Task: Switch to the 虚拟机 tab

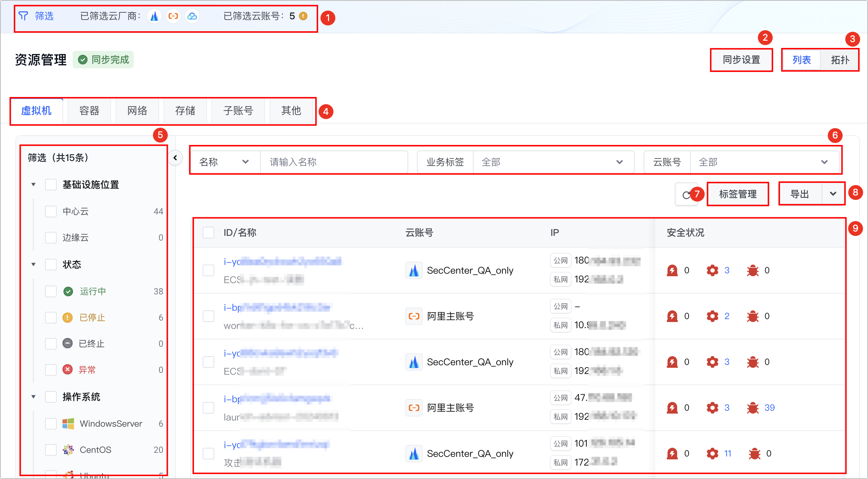Action: point(36,111)
